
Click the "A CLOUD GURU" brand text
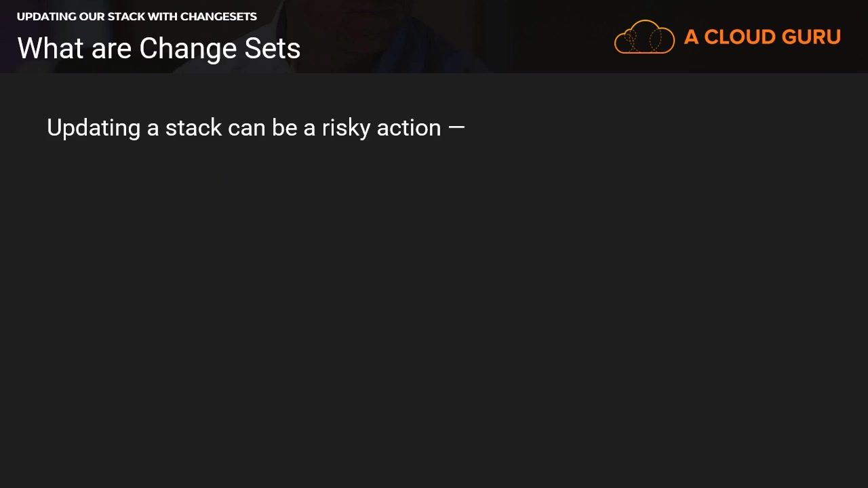(762, 37)
